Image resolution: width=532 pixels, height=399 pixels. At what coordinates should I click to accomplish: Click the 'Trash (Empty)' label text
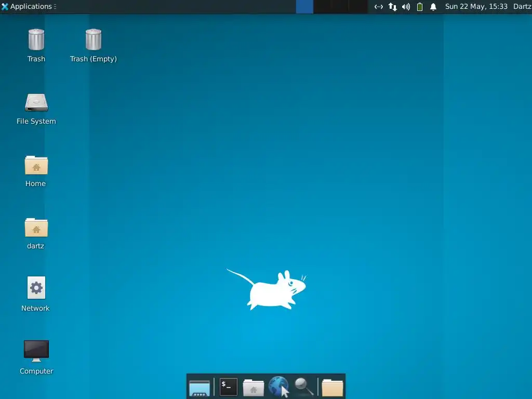[x=94, y=59]
